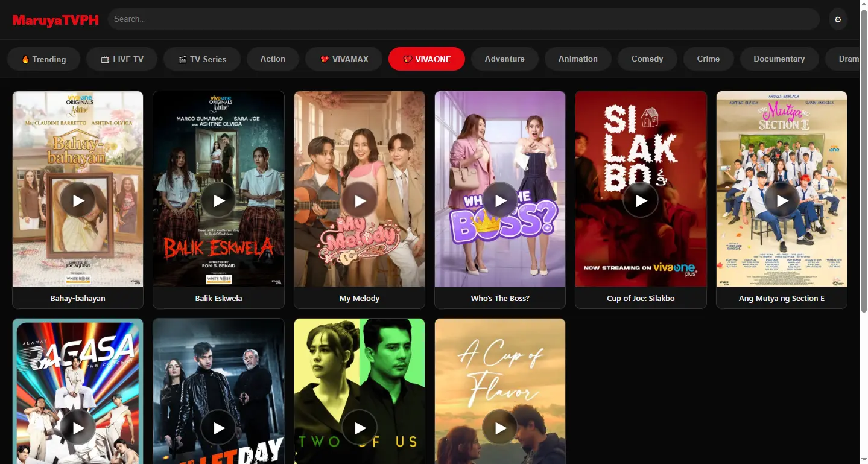Screen dimensions: 868x464
Task: Open the settings gear icon
Action: (838, 19)
